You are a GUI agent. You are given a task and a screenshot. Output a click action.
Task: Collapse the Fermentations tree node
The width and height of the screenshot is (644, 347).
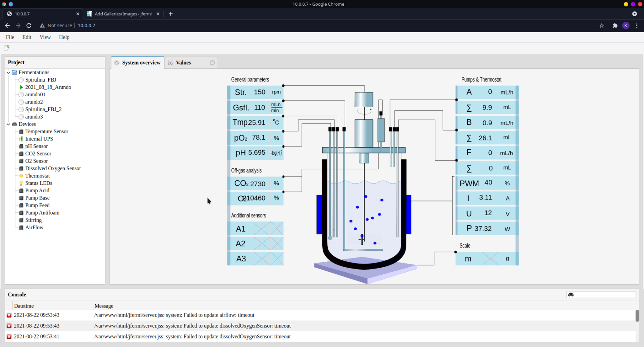[8, 73]
